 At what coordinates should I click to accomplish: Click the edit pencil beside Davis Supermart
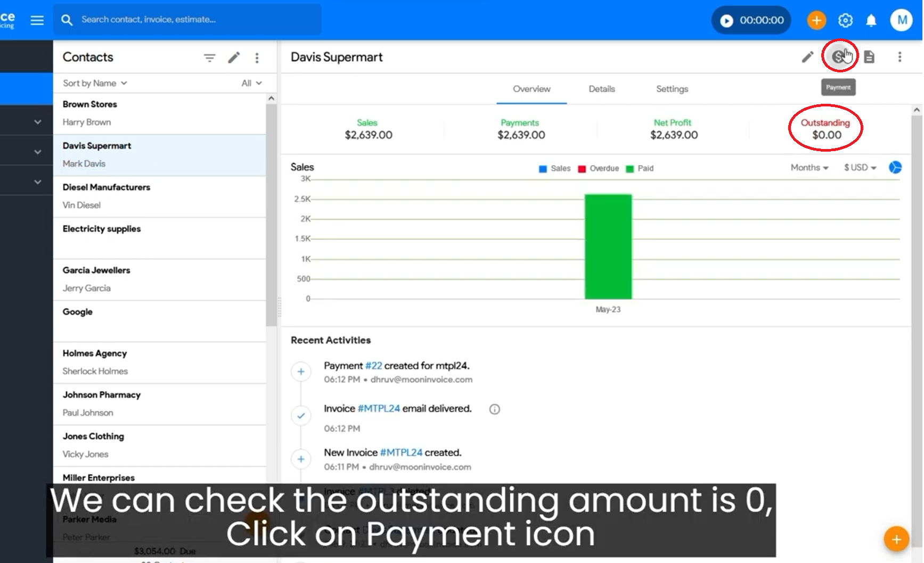click(807, 57)
